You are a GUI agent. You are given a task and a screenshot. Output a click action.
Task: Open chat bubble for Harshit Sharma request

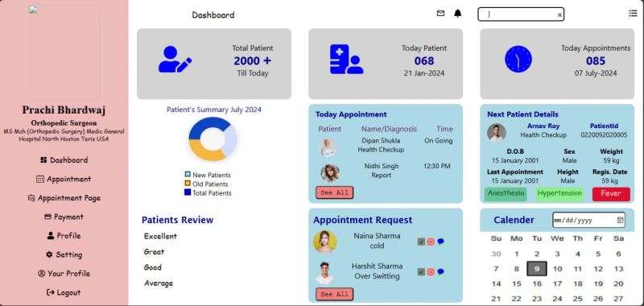[440, 271]
